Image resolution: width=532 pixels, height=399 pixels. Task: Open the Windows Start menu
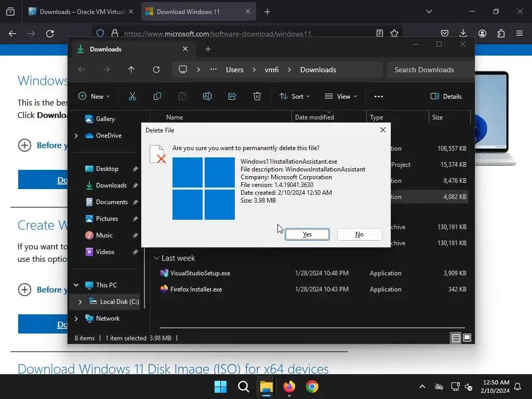(x=220, y=387)
